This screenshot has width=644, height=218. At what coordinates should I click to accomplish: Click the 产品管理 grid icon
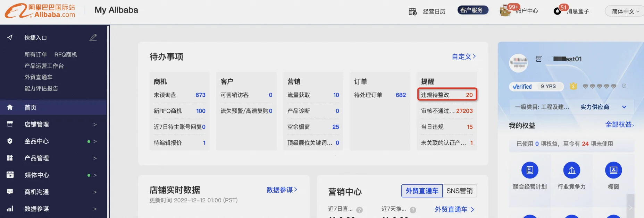tap(10, 158)
